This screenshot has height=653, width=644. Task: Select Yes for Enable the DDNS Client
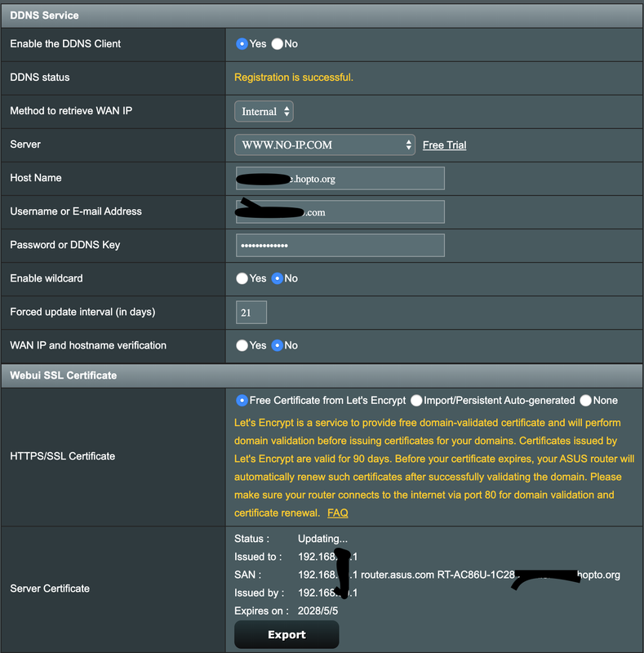pos(242,44)
